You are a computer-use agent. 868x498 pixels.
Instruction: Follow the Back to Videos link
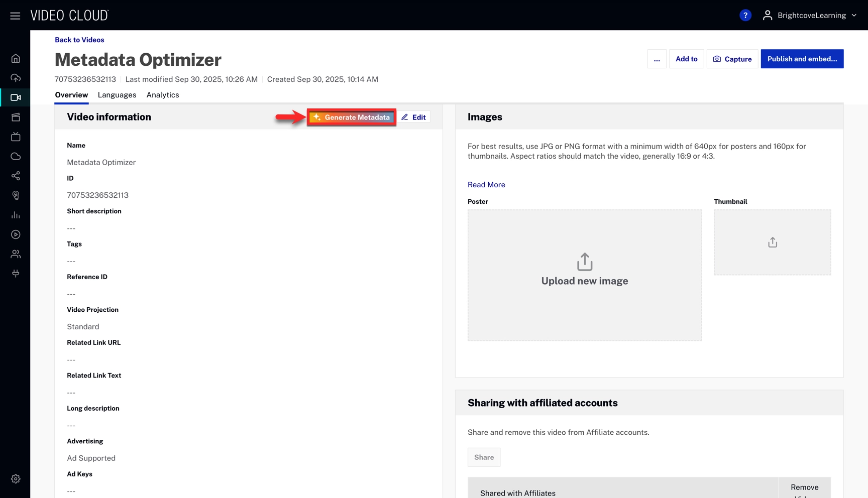coord(79,40)
